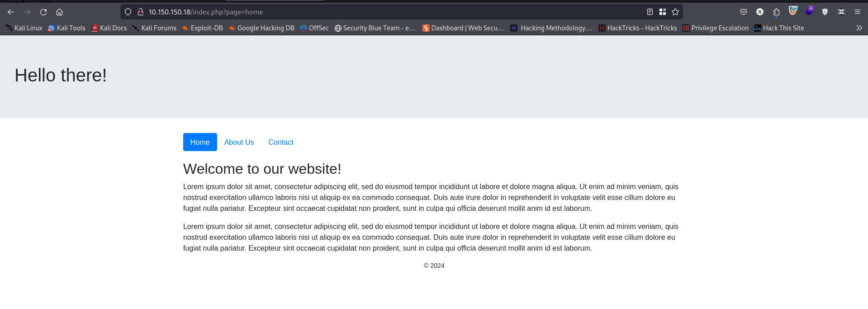Click the browser back arrow
868x309 pixels.
pyautogui.click(x=11, y=12)
